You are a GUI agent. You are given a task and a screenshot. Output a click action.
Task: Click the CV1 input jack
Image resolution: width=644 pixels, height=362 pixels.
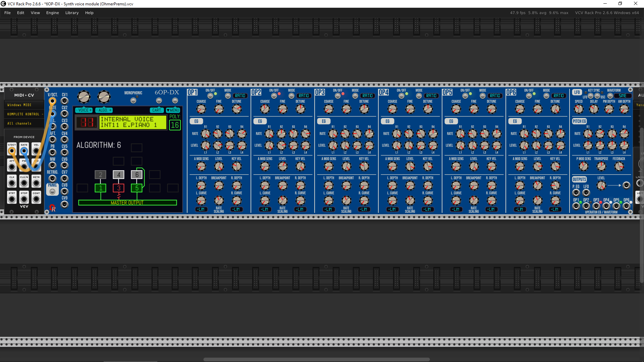click(x=64, y=101)
